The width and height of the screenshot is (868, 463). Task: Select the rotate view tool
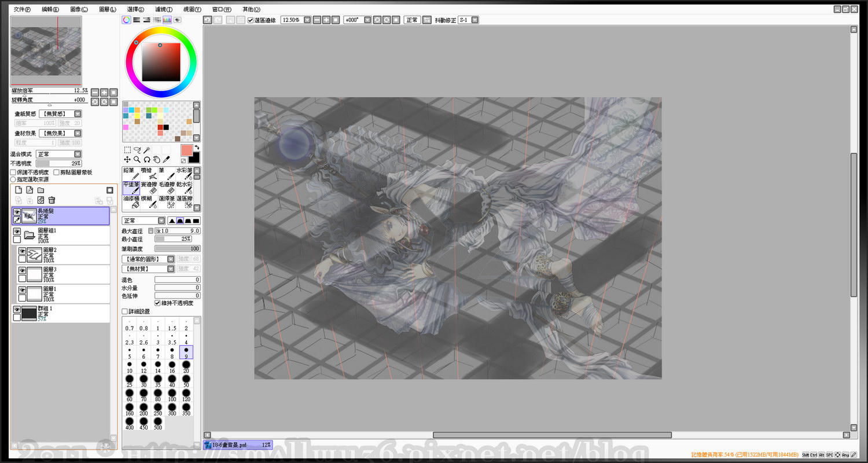pyautogui.click(x=147, y=159)
